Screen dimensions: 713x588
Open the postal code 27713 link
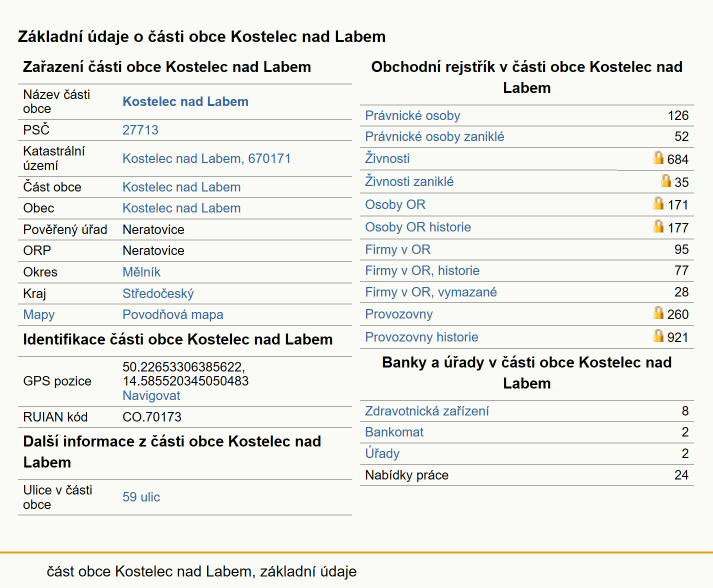pos(140,130)
